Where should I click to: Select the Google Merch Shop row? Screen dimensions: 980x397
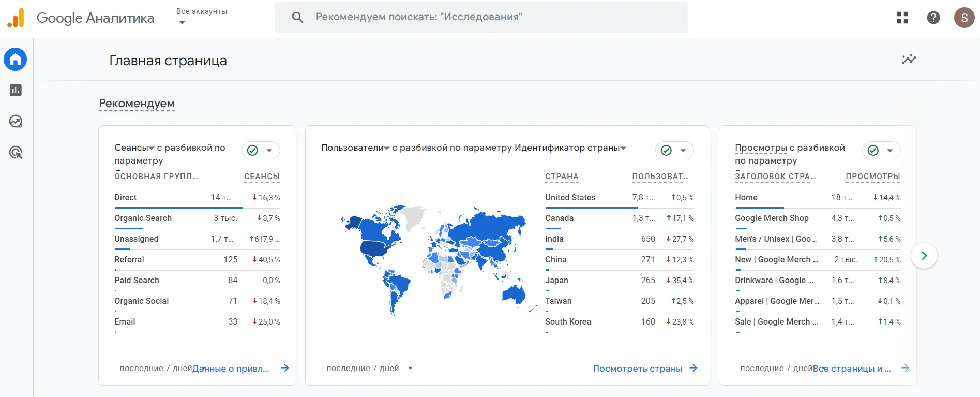point(818,218)
